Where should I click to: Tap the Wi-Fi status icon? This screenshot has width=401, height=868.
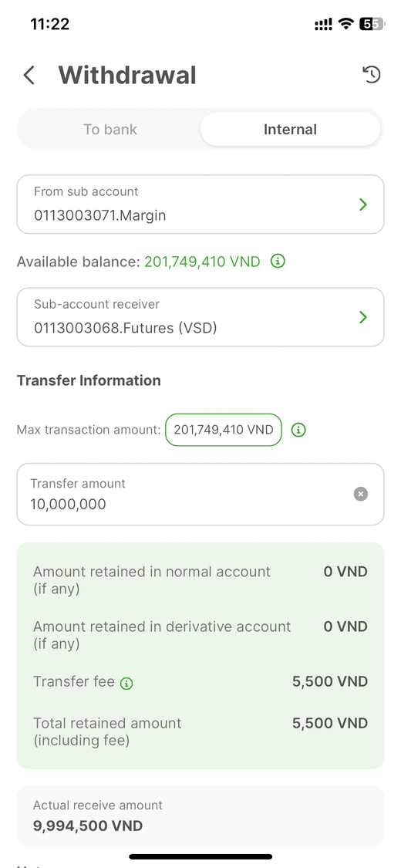pyautogui.click(x=346, y=24)
